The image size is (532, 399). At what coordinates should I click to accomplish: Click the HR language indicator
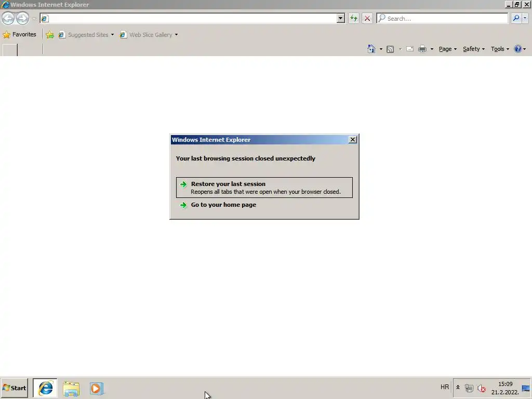(445, 387)
